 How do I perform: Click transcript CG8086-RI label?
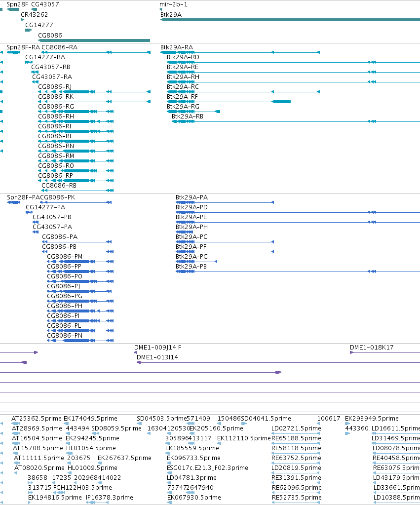click(54, 126)
